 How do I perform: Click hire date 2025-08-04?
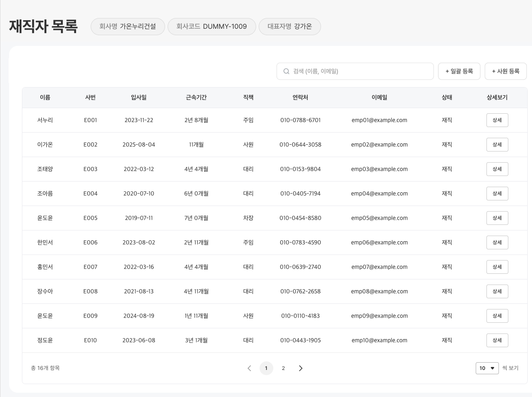point(139,145)
